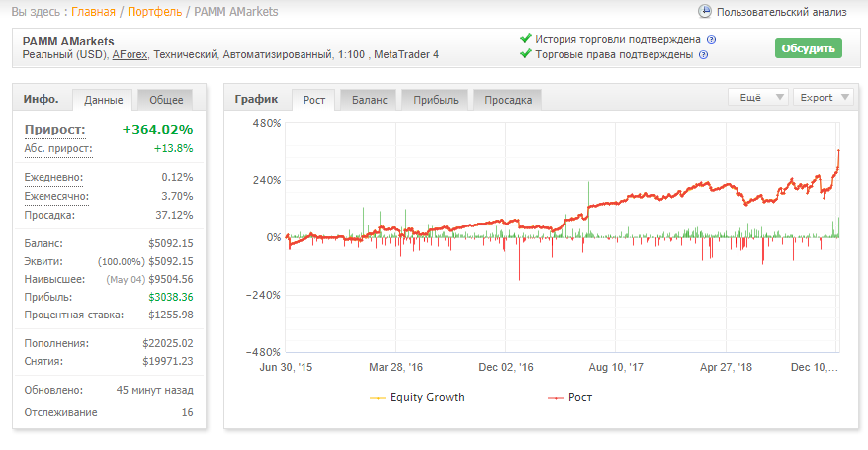Open custom analysis clock icon

click(x=704, y=11)
